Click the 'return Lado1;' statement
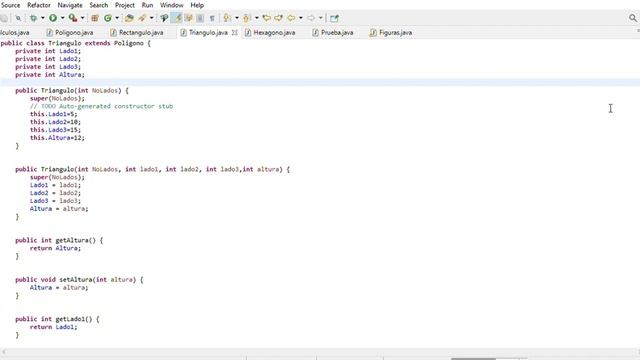 tap(53, 327)
